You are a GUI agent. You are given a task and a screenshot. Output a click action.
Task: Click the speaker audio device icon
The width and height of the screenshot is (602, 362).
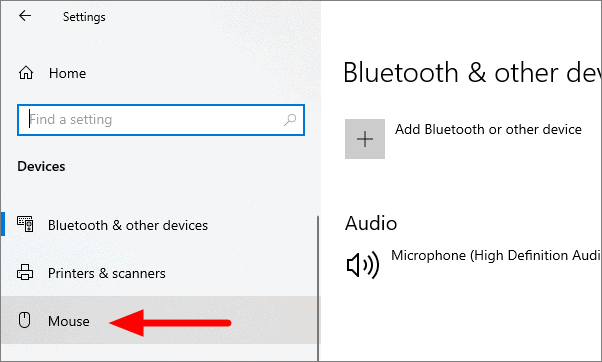click(362, 265)
